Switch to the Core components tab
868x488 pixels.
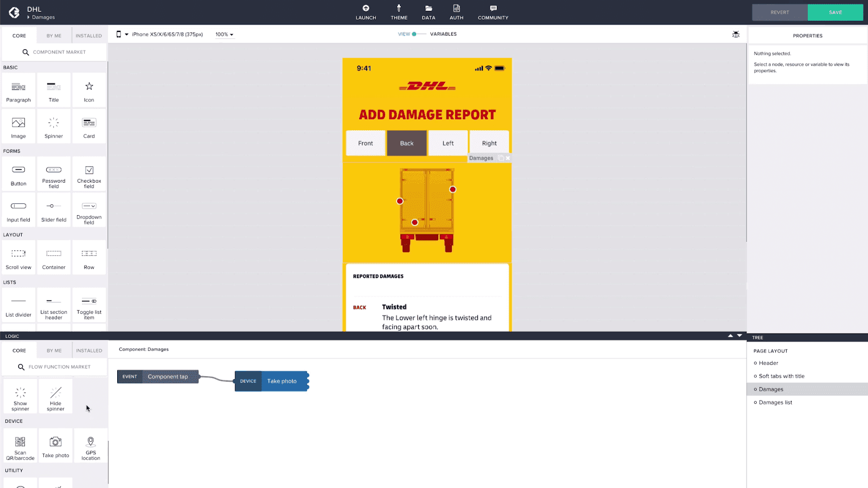[x=19, y=36]
